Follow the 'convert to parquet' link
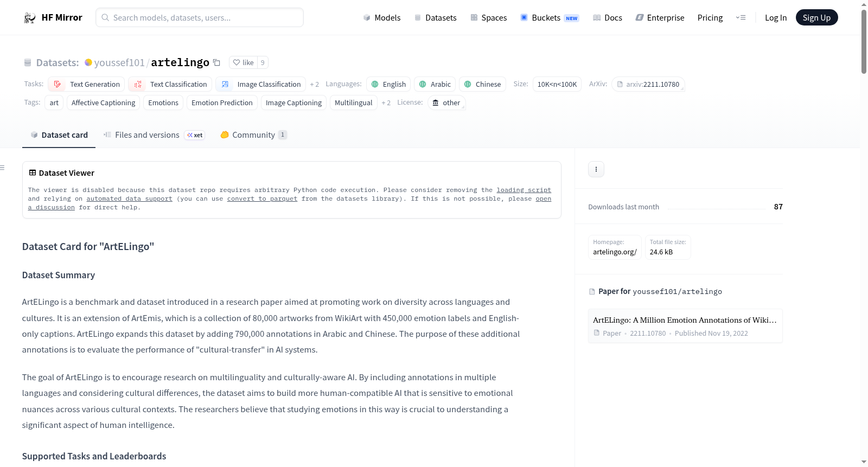The image size is (868, 467). tap(263, 199)
